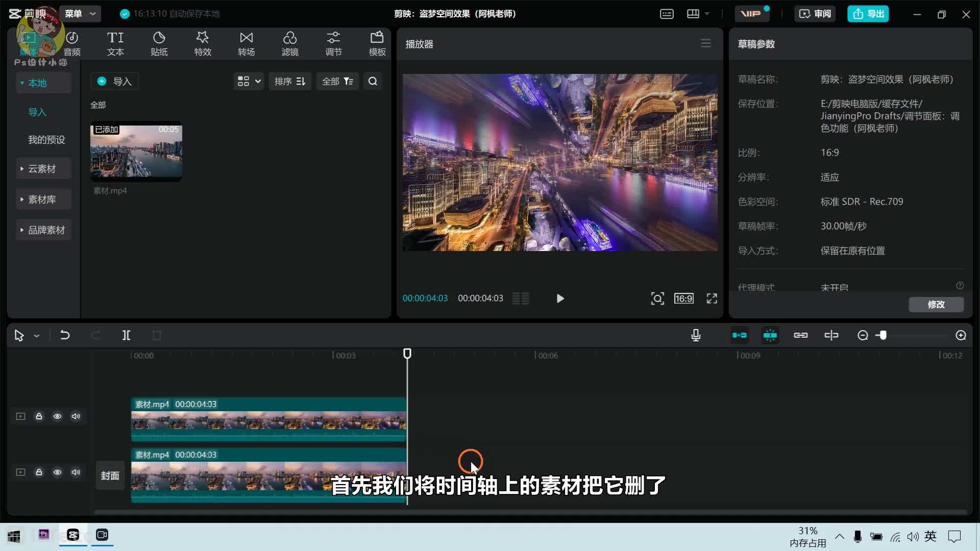The height and width of the screenshot is (551, 980).
Task: Hide the lower main track with eye icon
Action: (57, 472)
